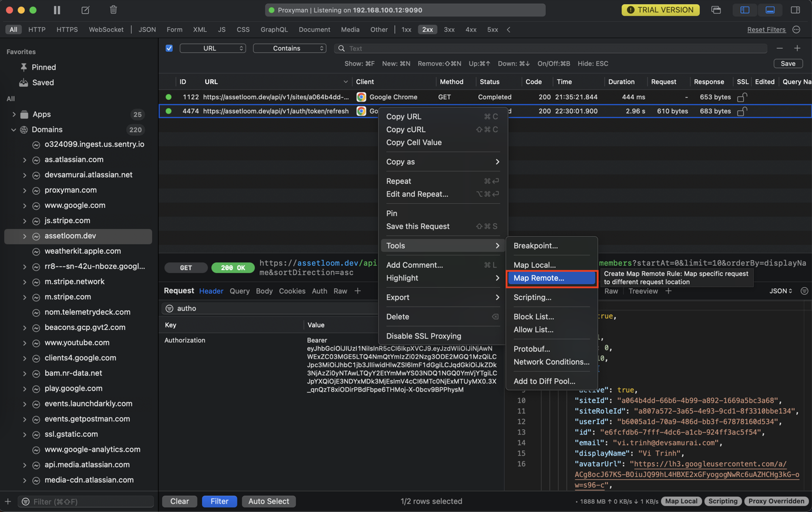Add a request tab with plus icon
This screenshot has width=812, height=512.
tap(357, 291)
